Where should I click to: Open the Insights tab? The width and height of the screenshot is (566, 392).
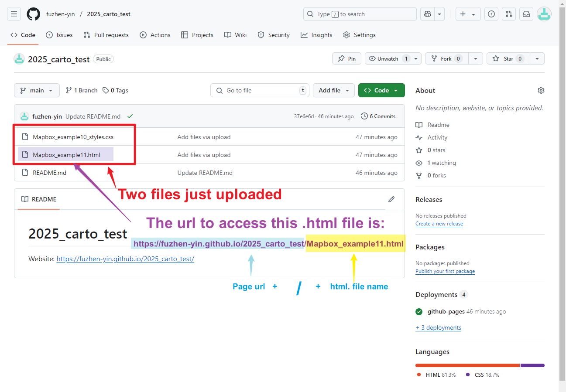pos(316,35)
